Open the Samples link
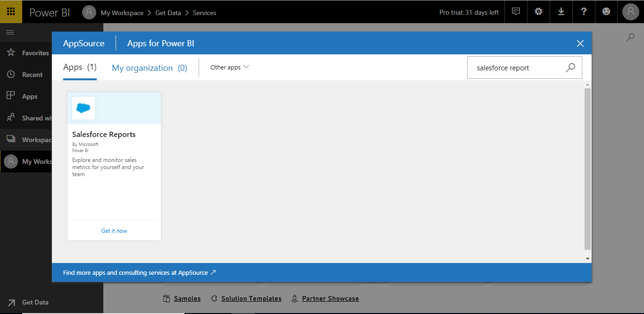Viewport: 644px width, 314px height. 187,298
